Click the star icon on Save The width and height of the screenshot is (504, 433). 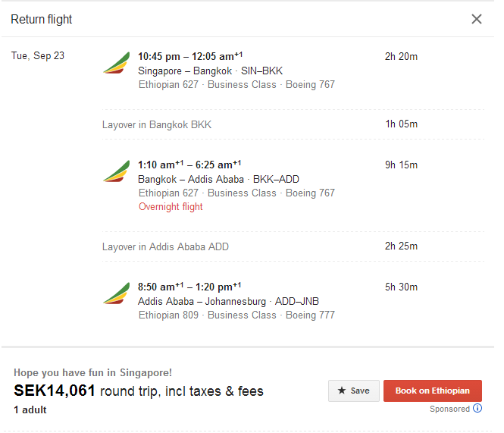[x=341, y=391]
